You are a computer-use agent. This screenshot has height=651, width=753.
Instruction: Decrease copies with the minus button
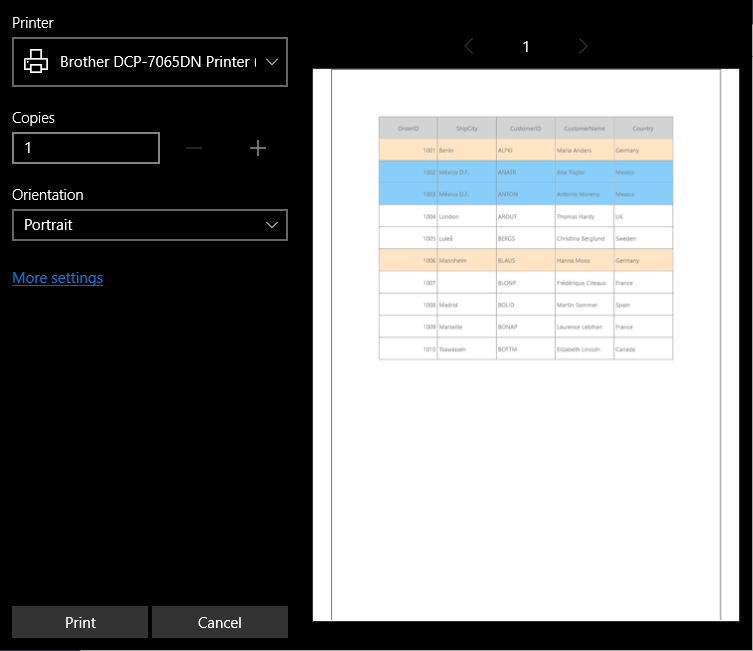click(194, 148)
